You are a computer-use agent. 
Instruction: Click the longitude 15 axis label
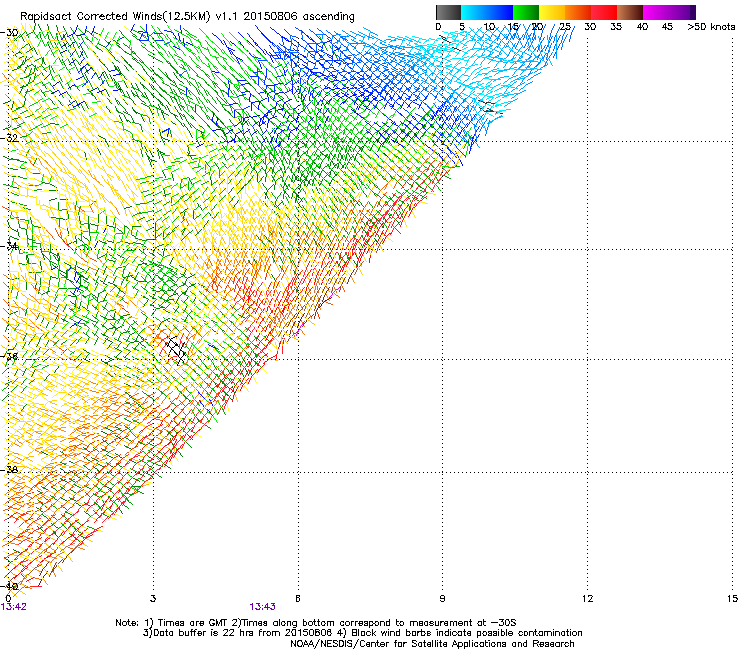tap(732, 599)
